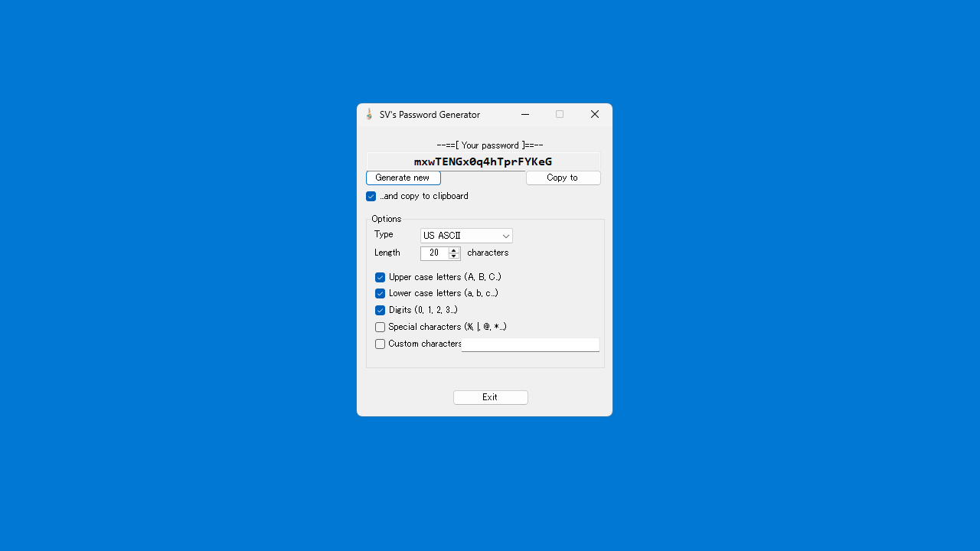Click the SV's Password Generator title bar icon
This screenshot has width=980, height=551.
point(369,114)
